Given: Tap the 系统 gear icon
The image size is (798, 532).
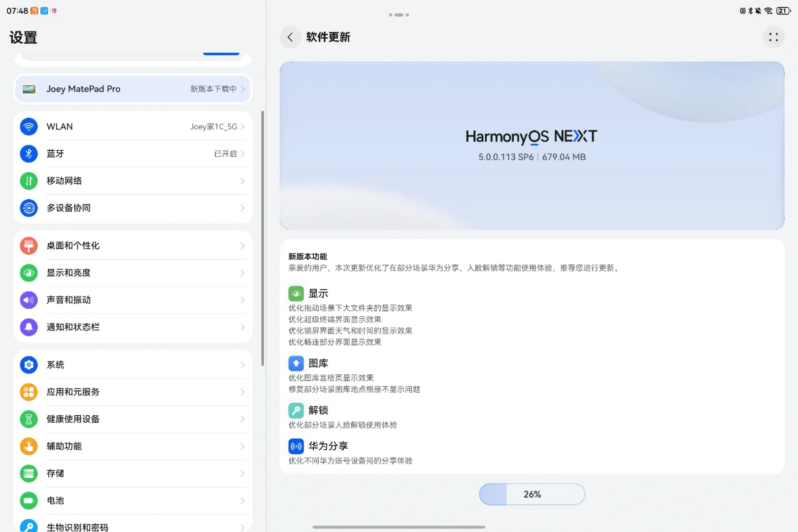Looking at the screenshot, I should coord(29,365).
